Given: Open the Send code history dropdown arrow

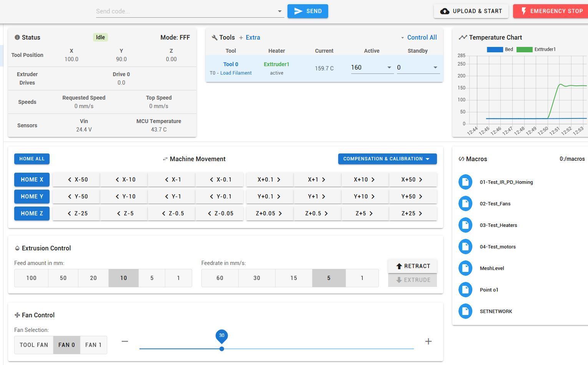Looking at the screenshot, I should pos(280,11).
